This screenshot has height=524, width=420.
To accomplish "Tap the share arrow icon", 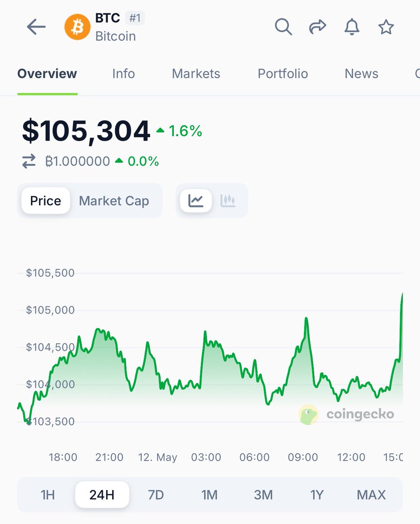I will pyautogui.click(x=317, y=27).
